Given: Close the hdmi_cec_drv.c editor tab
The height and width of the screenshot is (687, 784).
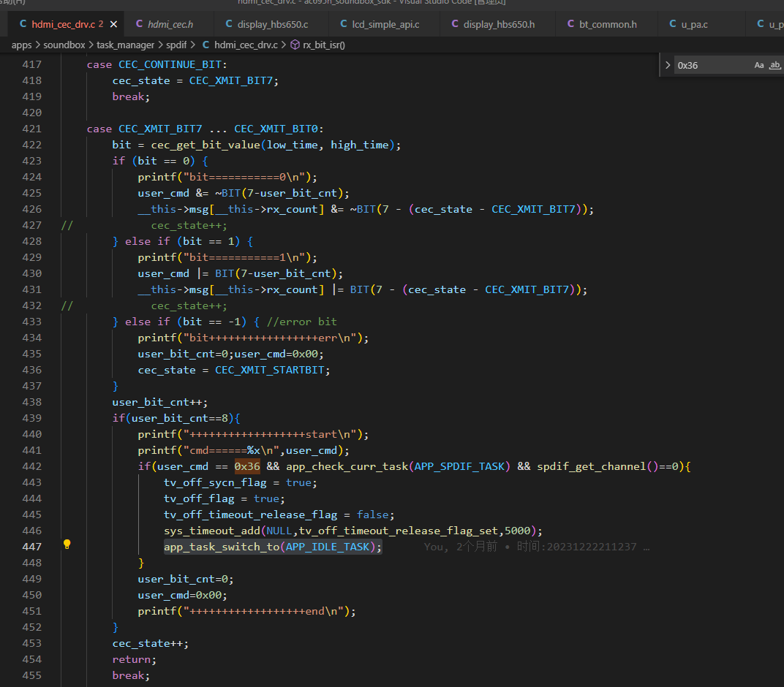Looking at the screenshot, I should (113, 24).
